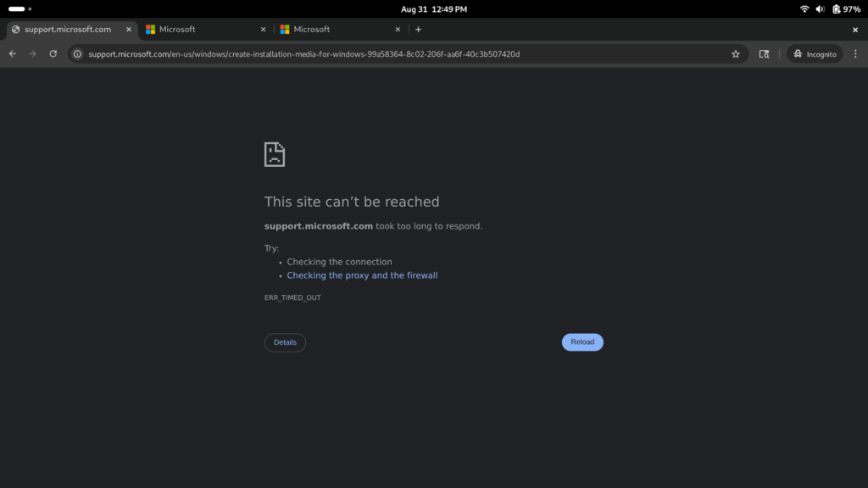Image resolution: width=868 pixels, height=488 pixels.
Task: Open a new tab with plus button
Action: 419,30
